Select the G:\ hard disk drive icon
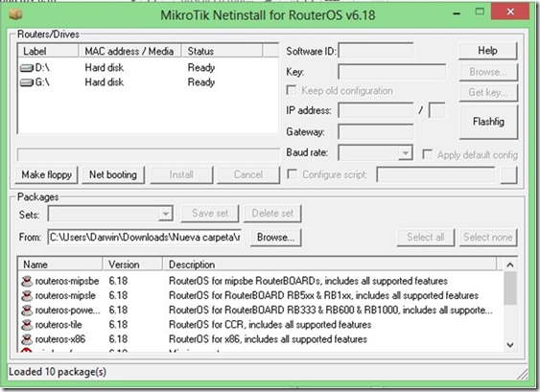540x392 pixels. pyautogui.click(x=27, y=82)
